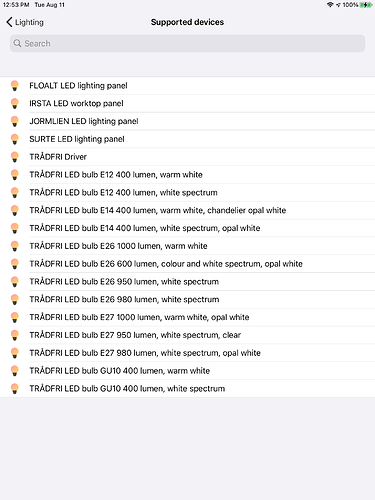Click the bulb icon for GU10 400 lumen white spectrum

click(15, 389)
